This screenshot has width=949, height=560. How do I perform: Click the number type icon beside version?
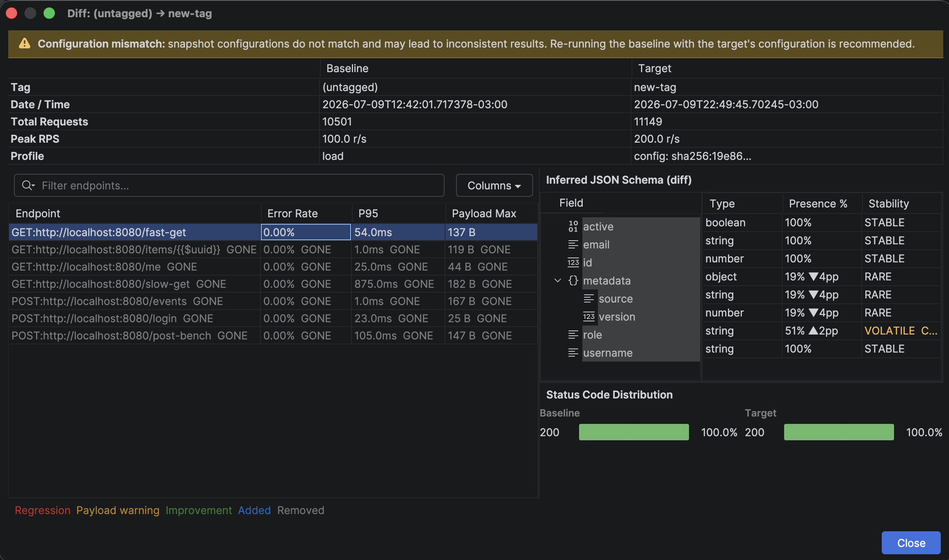589,316
